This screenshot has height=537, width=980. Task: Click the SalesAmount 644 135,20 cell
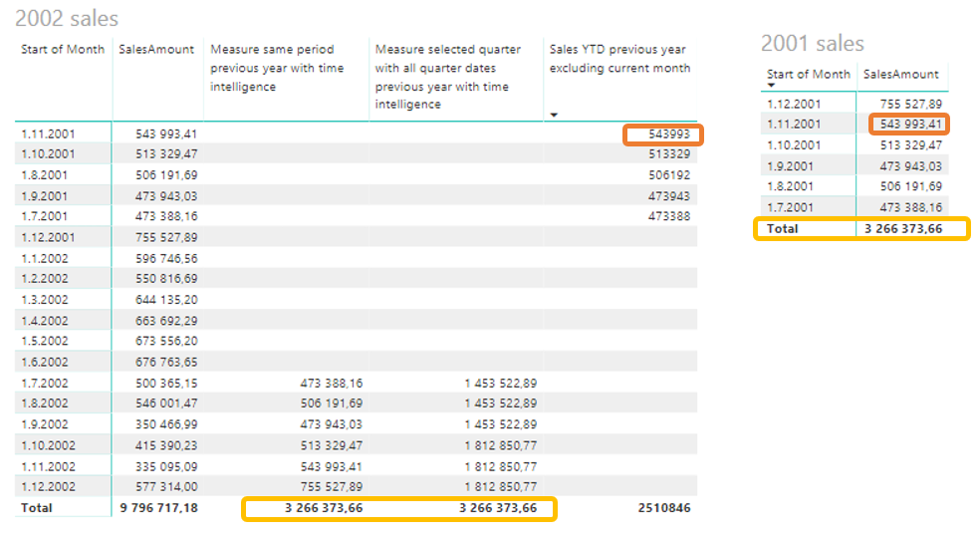coord(166,300)
